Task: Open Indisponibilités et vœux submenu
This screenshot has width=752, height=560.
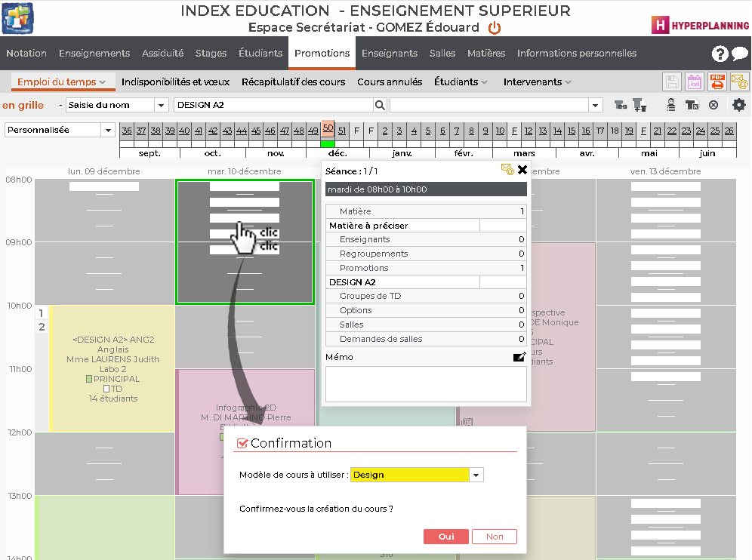Action: pyautogui.click(x=175, y=82)
